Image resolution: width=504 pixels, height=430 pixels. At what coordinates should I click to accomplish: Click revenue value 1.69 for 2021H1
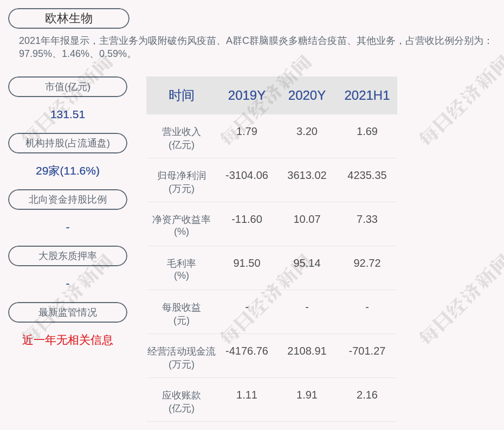click(367, 132)
